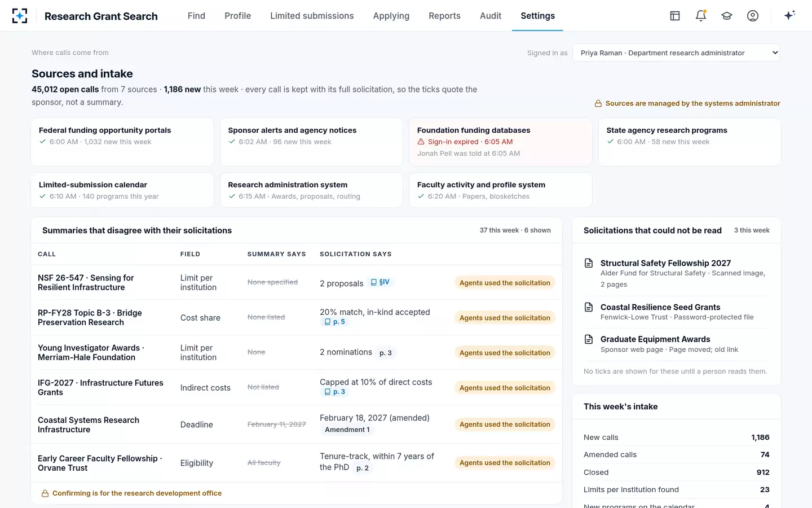Open the Reports tab

pos(444,16)
